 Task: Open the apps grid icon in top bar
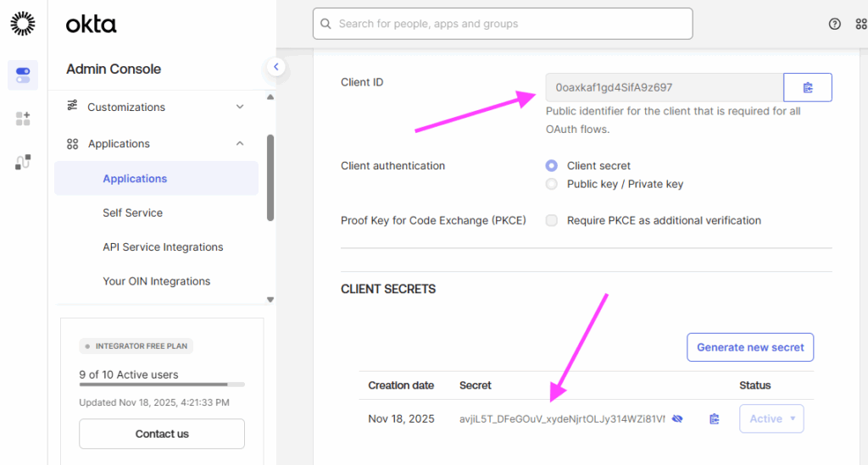coord(861,24)
